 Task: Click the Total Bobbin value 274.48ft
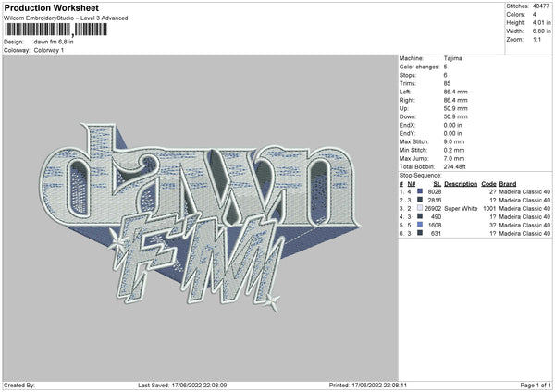tap(455, 167)
